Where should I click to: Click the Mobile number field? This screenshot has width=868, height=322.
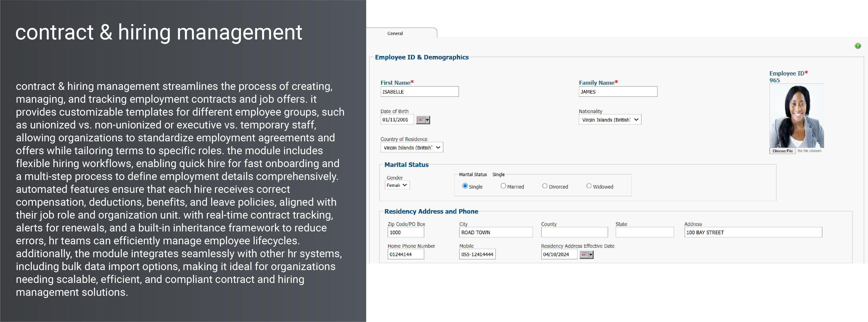(477, 254)
